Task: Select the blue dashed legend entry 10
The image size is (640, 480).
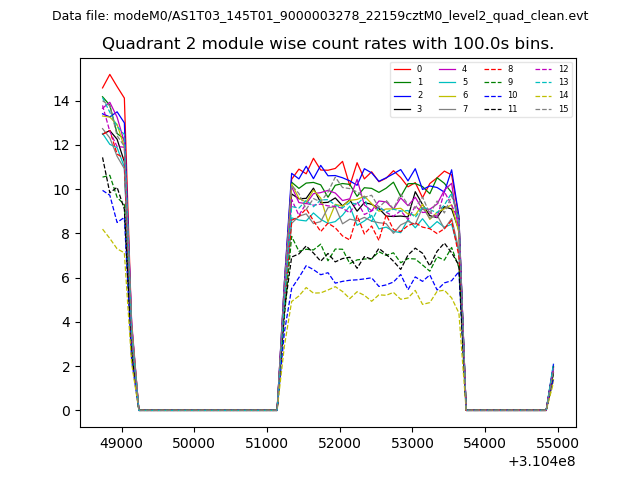Action: [x=498, y=95]
